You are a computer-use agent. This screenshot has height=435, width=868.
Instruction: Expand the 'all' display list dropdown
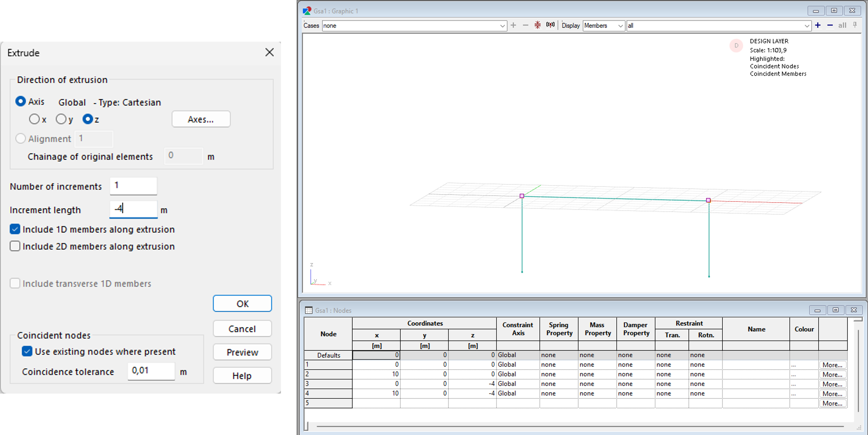coord(807,26)
